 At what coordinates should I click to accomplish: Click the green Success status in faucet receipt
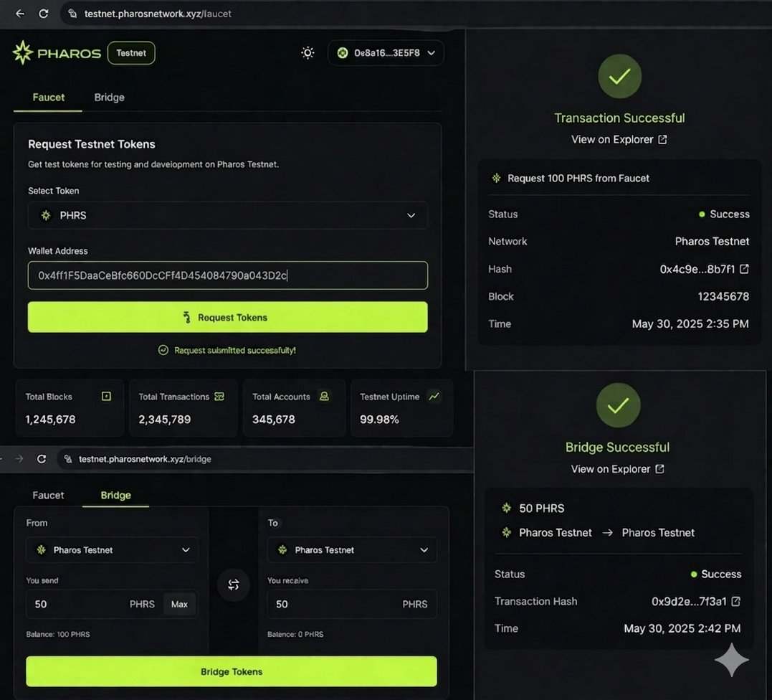tap(724, 214)
